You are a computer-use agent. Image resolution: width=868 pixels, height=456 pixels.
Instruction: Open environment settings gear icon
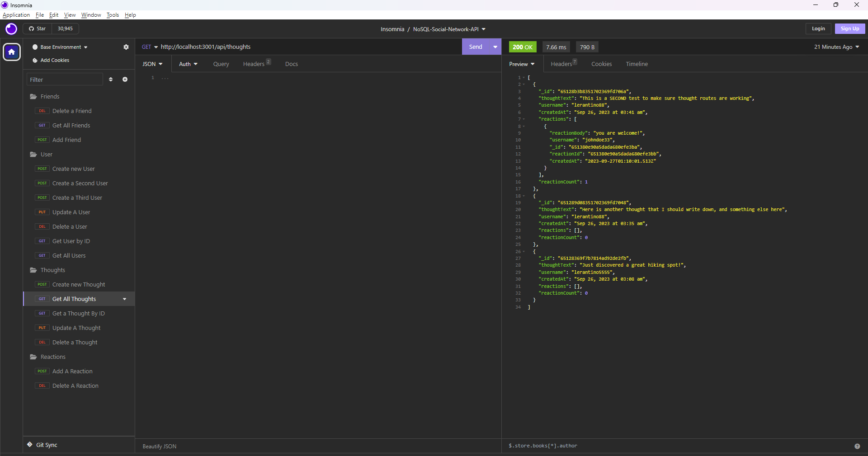pyautogui.click(x=126, y=47)
